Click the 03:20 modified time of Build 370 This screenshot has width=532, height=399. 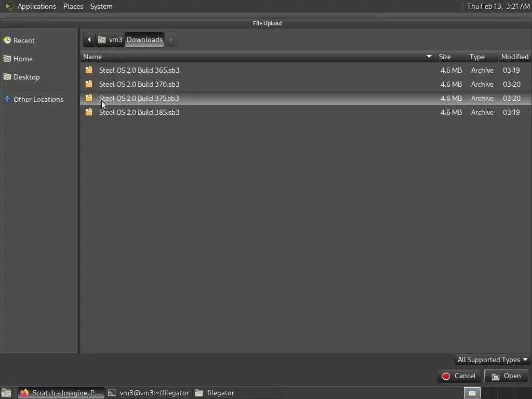tap(512, 84)
